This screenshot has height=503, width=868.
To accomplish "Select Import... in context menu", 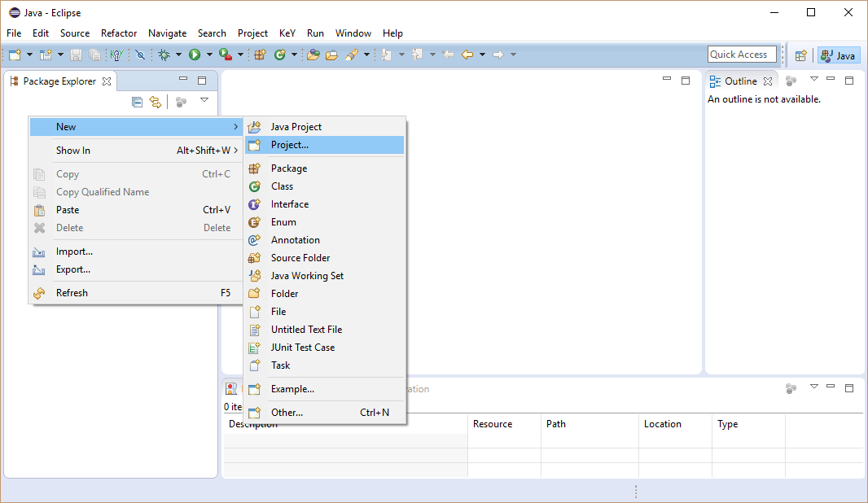I will (136, 251).
